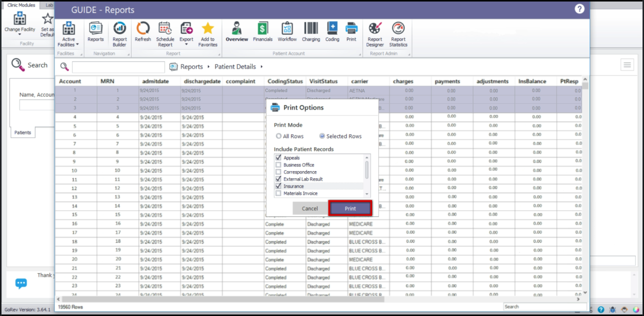Click the bug report icon in status bar
The height and width of the screenshot is (316, 644).
pyautogui.click(x=611, y=310)
